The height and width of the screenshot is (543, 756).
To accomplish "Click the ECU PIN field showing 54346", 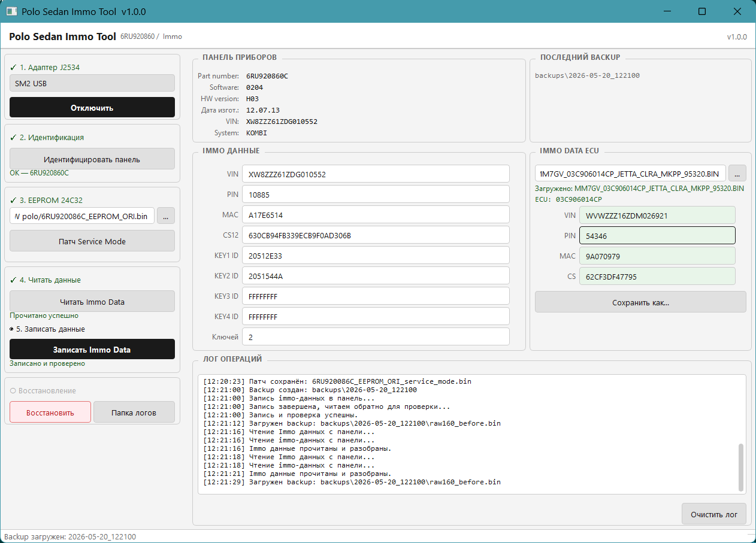I will tap(657, 236).
